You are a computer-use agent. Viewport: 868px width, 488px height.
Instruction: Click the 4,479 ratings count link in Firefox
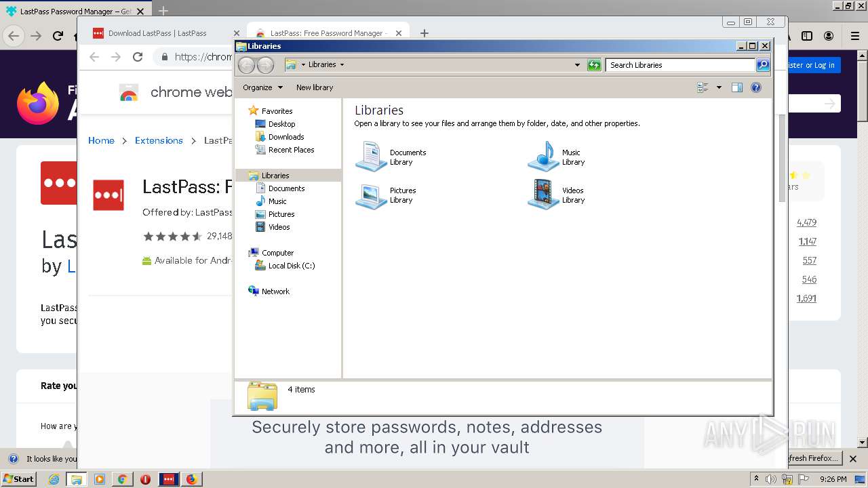[x=807, y=222]
